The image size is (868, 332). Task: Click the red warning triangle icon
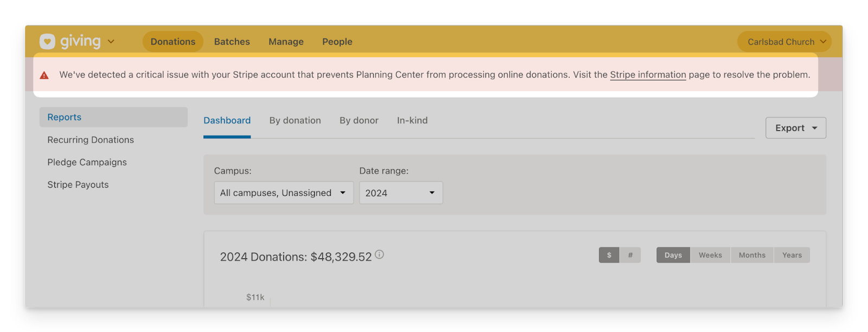tap(44, 75)
